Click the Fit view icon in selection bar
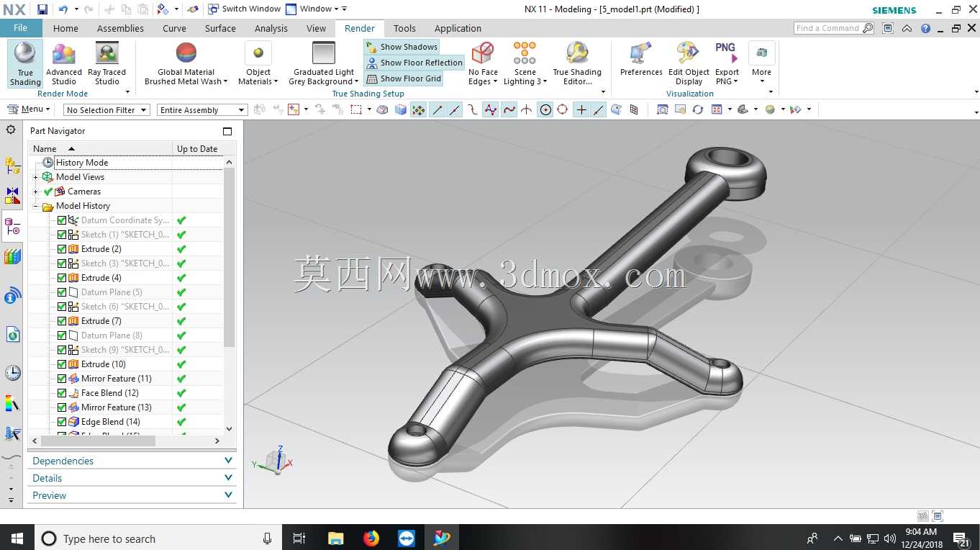The image size is (980, 550). [662, 109]
